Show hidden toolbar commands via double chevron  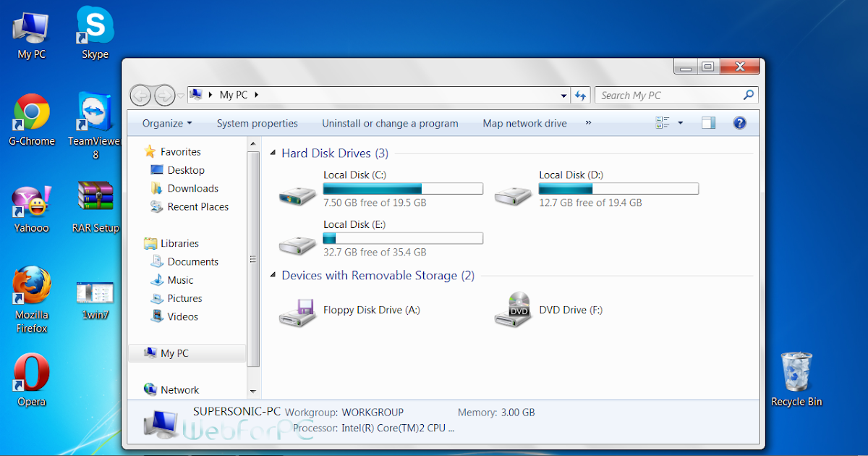[588, 123]
